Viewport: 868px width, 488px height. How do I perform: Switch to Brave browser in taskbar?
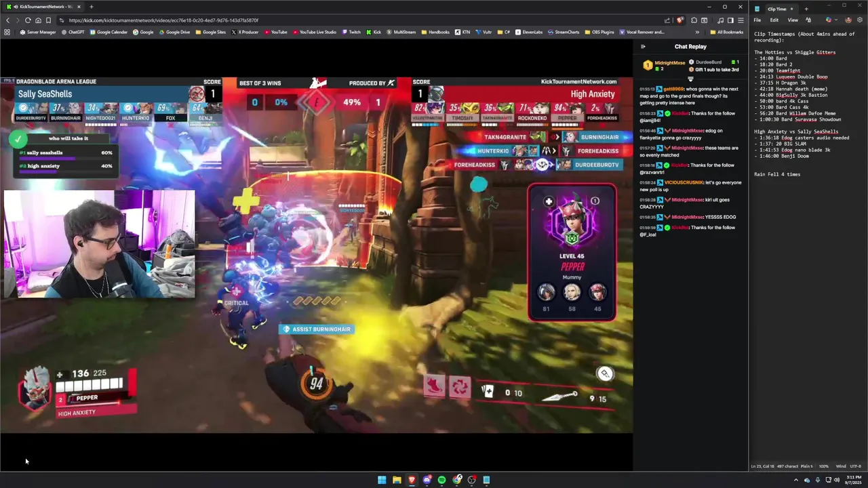pos(412,480)
